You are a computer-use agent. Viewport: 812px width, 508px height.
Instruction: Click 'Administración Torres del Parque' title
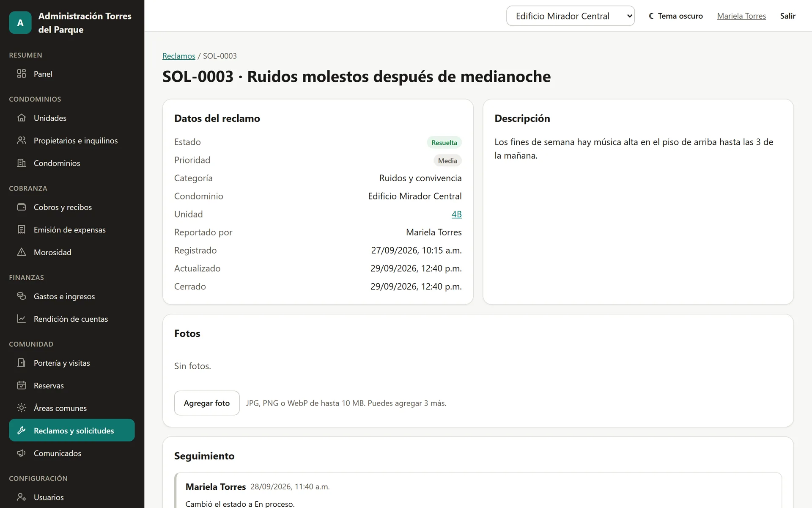[x=85, y=22]
